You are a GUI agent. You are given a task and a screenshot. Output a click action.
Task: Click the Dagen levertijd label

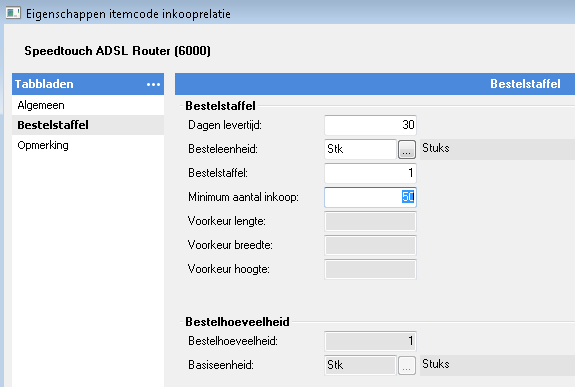point(225,125)
